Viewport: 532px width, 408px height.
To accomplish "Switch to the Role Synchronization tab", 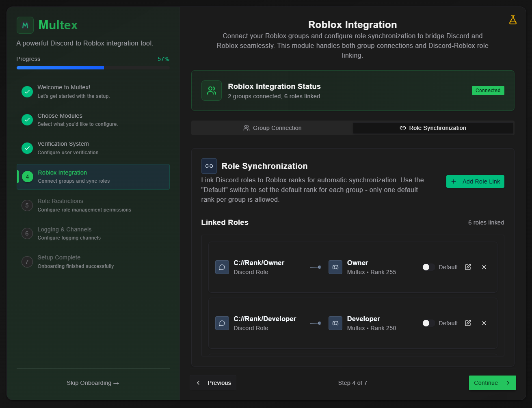I will click(433, 128).
